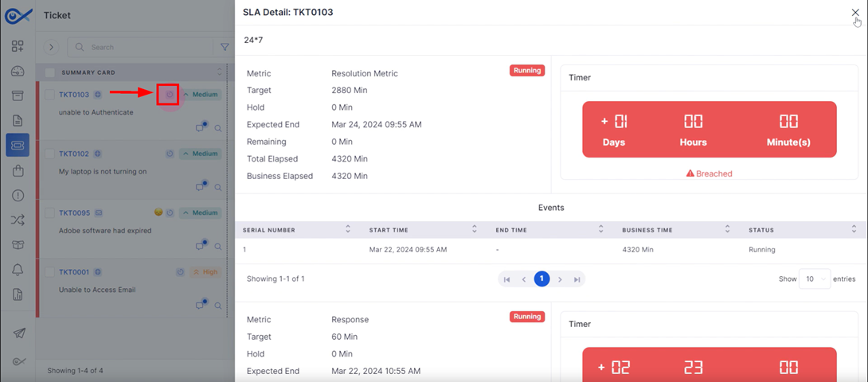This screenshot has height=382, width=868.
Task: Click the ticket Search input field
Action: pyautogui.click(x=143, y=48)
